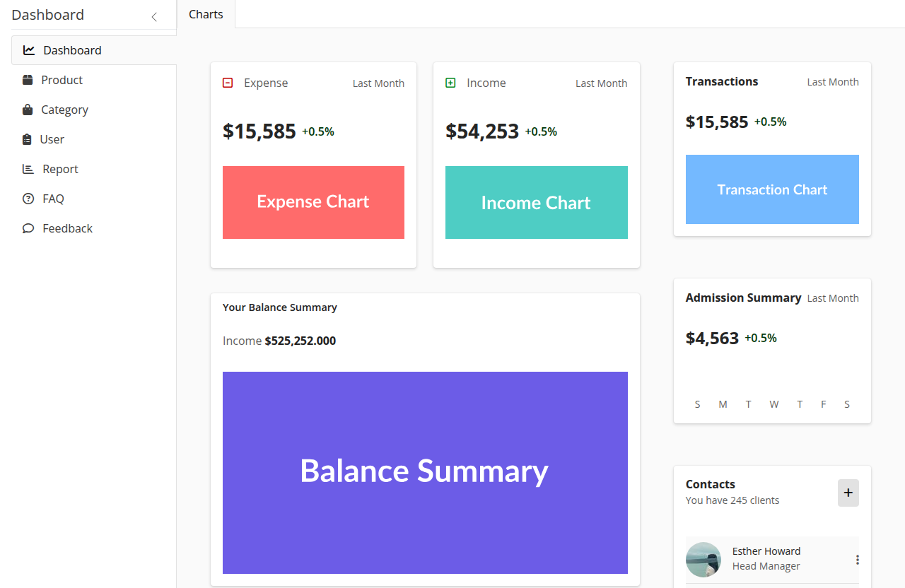Image resolution: width=905 pixels, height=588 pixels.
Task: Open Esther Howard's three-dot options menu
Action: [x=857, y=560]
